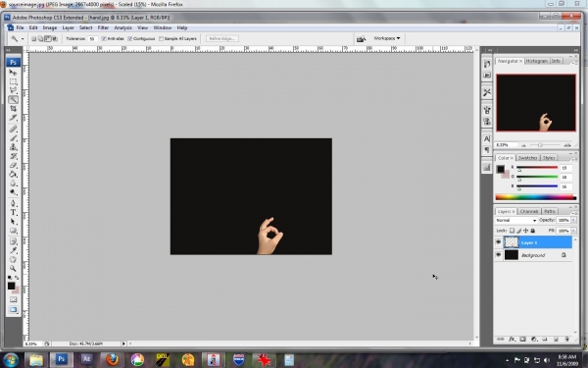Select the Eraser tool
The height and width of the screenshot is (368, 588).
click(x=13, y=165)
